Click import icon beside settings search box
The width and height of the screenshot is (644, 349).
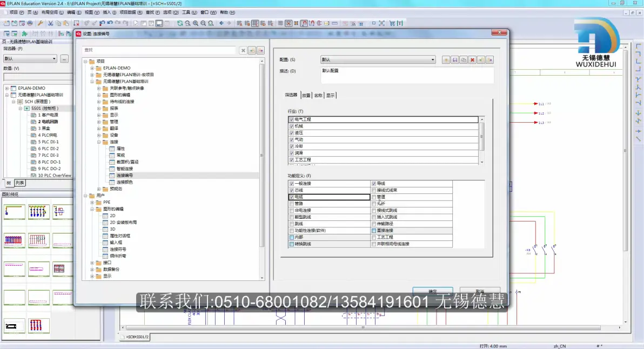(252, 50)
